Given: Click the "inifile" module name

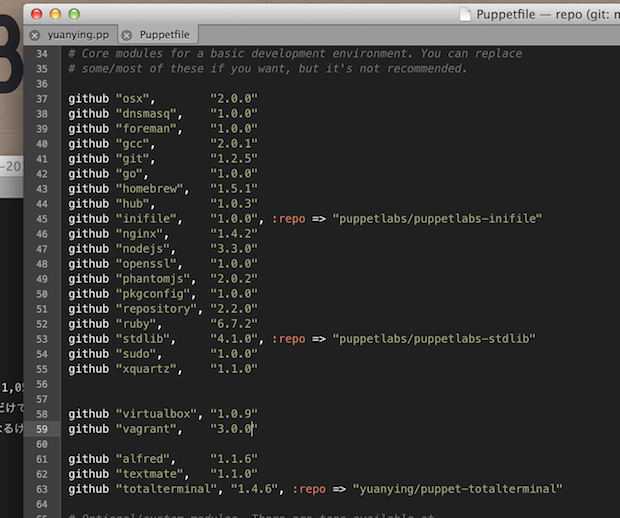Looking at the screenshot, I should click(146, 219).
